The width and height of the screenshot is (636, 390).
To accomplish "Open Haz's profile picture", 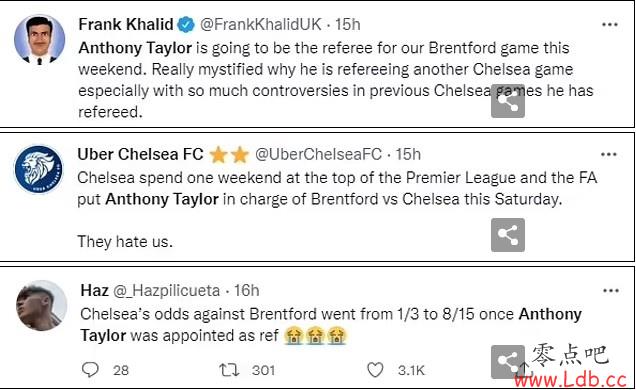I will pyautogui.click(x=41, y=305).
